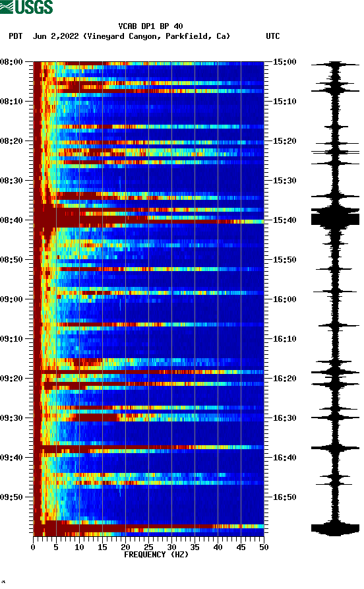Click the 16:00 UTC time label
Screen dimensions: 364x589
point(284,299)
